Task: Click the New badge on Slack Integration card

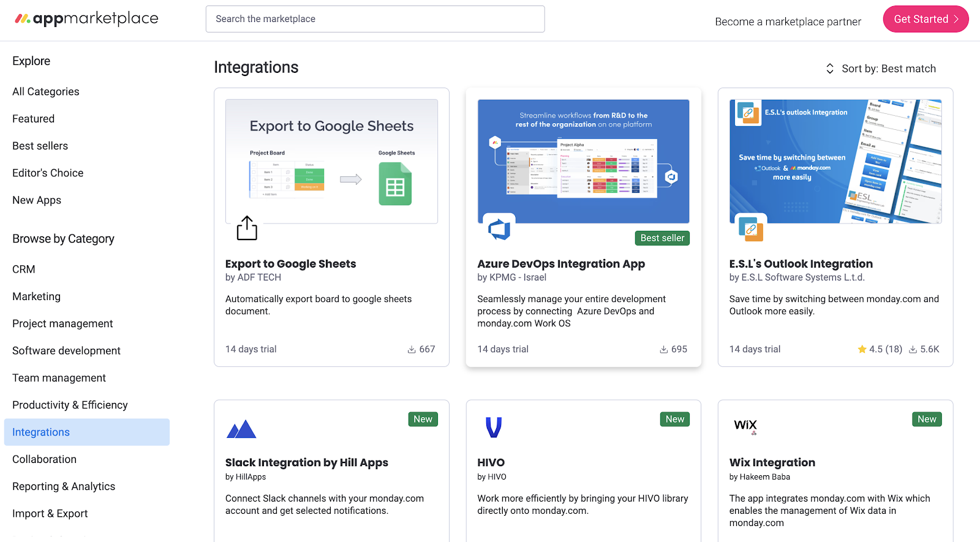Action: click(x=423, y=420)
